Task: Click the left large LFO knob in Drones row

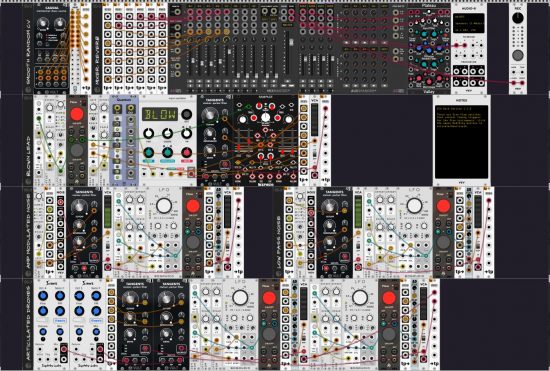Action: pos(240,298)
